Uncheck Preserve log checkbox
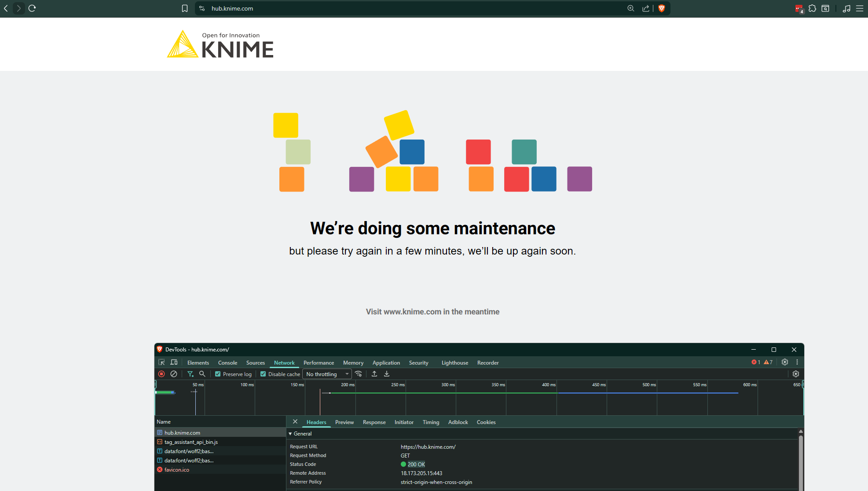The image size is (868, 491). [218, 374]
